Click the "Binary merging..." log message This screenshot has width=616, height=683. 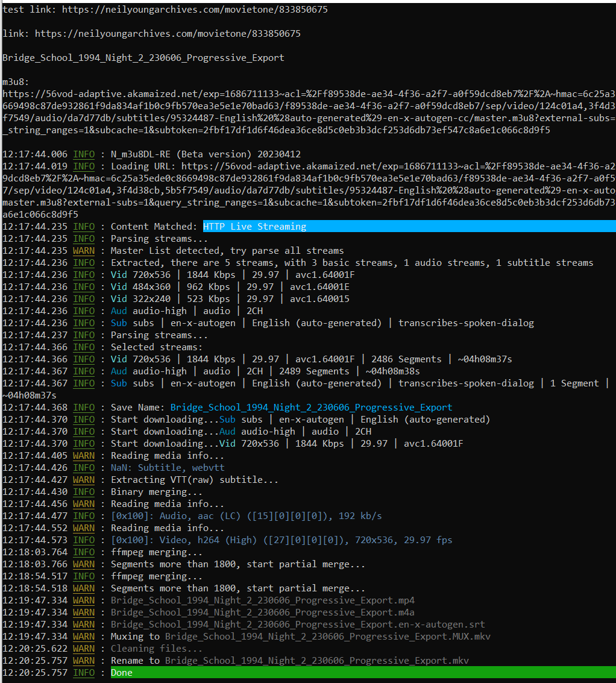click(148, 492)
